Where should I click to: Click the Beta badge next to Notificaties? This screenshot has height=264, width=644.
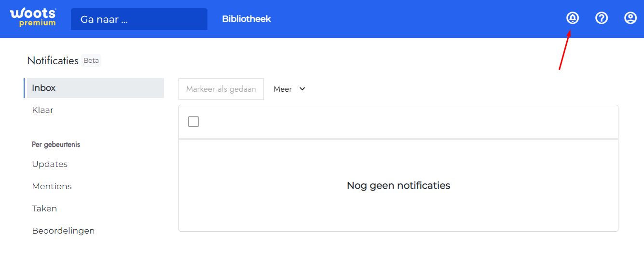[91, 61]
